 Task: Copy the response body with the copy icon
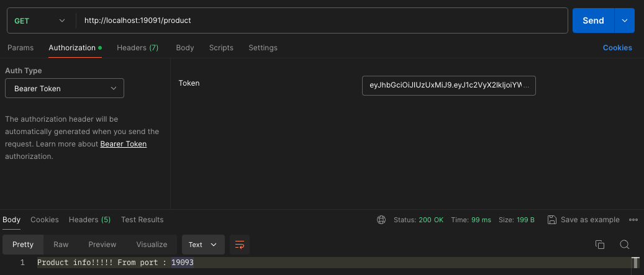(x=600, y=245)
